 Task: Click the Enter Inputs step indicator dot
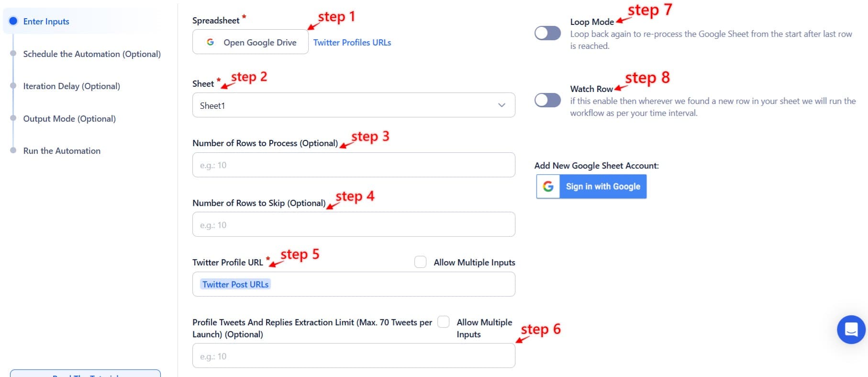tap(13, 21)
